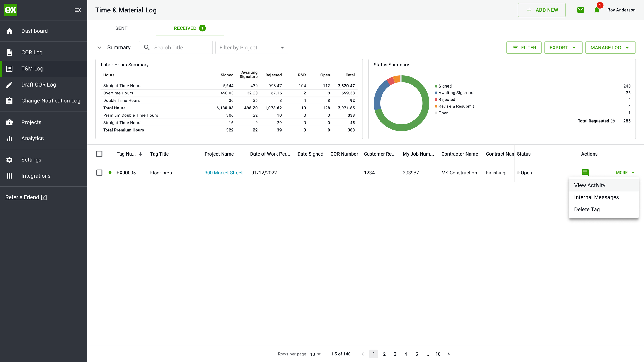The image size is (644, 362).
Task: Click the notification bell icon
Action: click(x=596, y=10)
